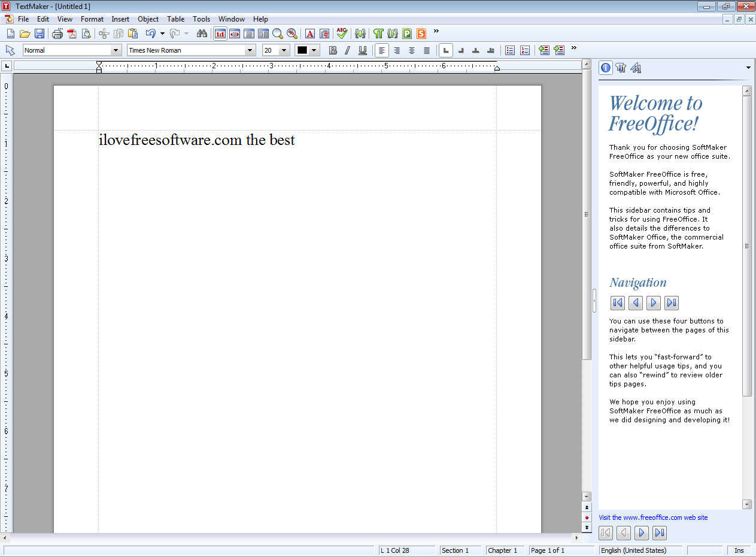Click the English (United States) language status field
The width and height of the screenshot is (756, 557).
click(633, 550)
